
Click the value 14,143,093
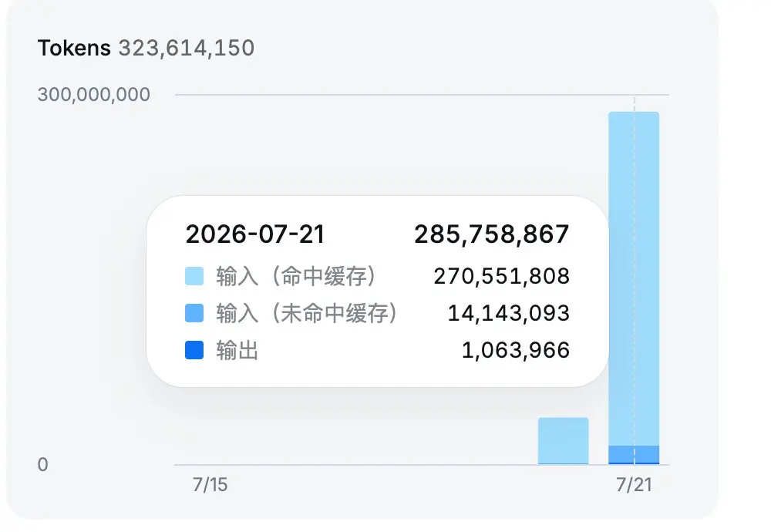pyautogui.click(x=508, y=313)
